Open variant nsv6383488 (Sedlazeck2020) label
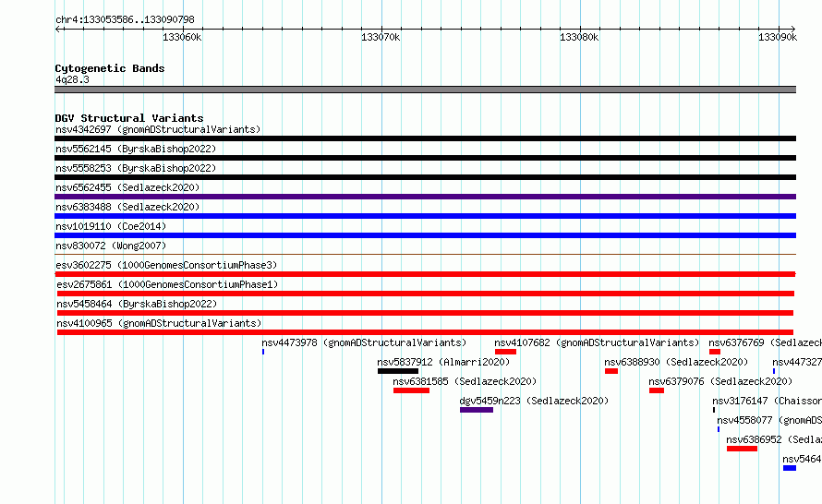 click(127, 207)
